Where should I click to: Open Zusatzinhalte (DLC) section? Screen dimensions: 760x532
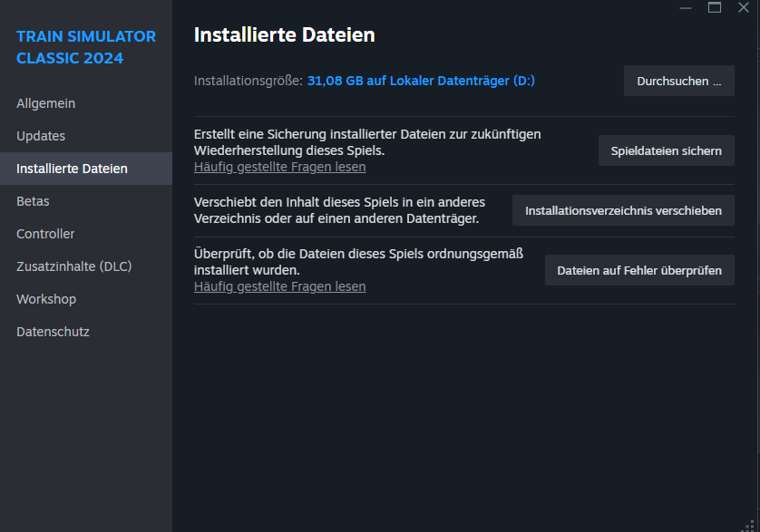point(86,266)
